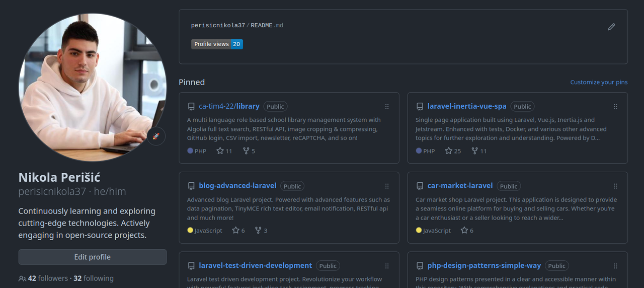This screenshot has height=288, width=644.
Task: Open forks of blog-advanced-laravel (3 forks)
Action: (262, 231)
